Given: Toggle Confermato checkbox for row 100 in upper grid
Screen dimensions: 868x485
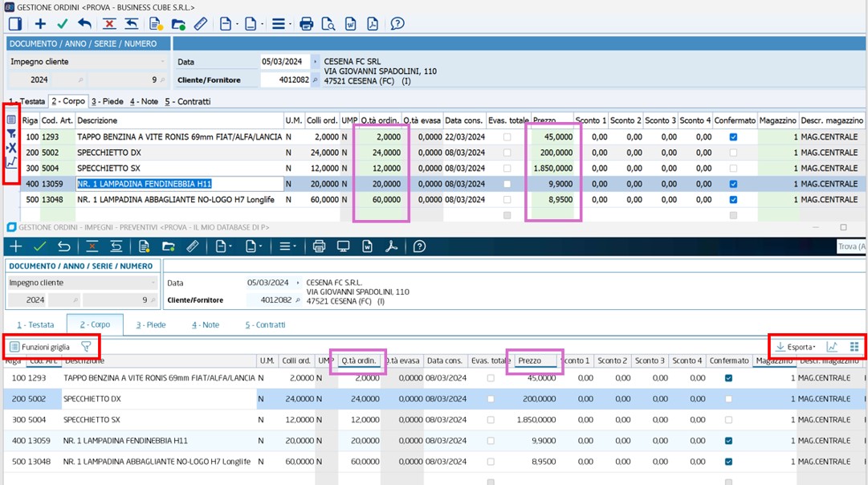Looking at the screenshot, I should pyautogui.click(x=734, y=137).
